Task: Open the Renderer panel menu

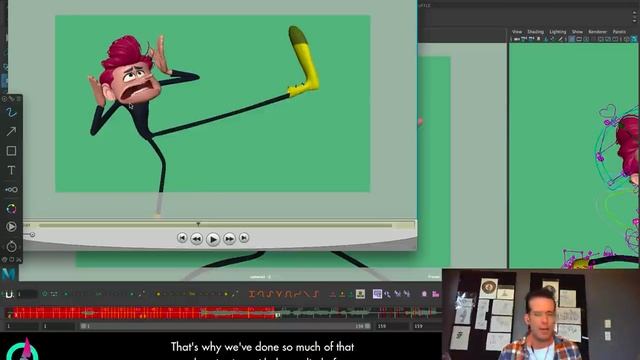Action: [598, 32]
